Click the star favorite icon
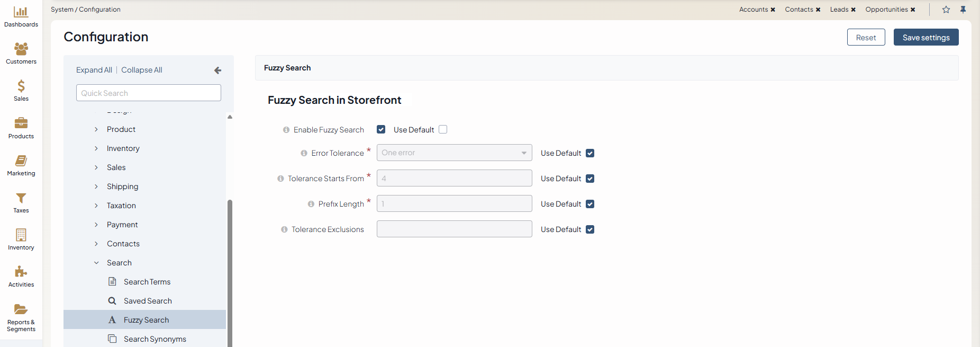The image size is (980, 347). click(x=946, y=10)
